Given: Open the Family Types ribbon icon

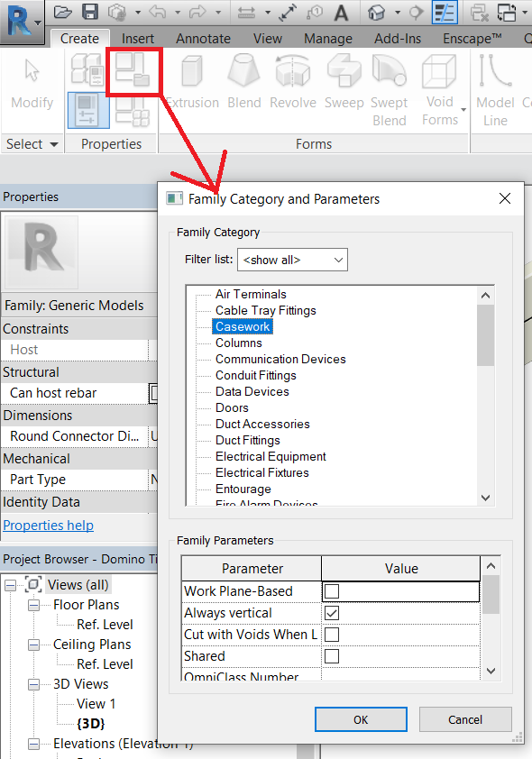Looking at the screenshot, I should point(133,112).
